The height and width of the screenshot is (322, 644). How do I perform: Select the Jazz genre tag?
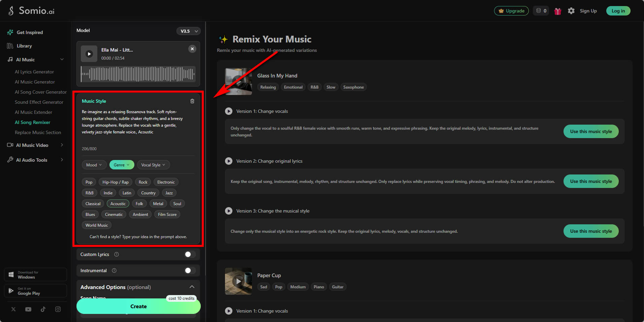click(169, 193)
